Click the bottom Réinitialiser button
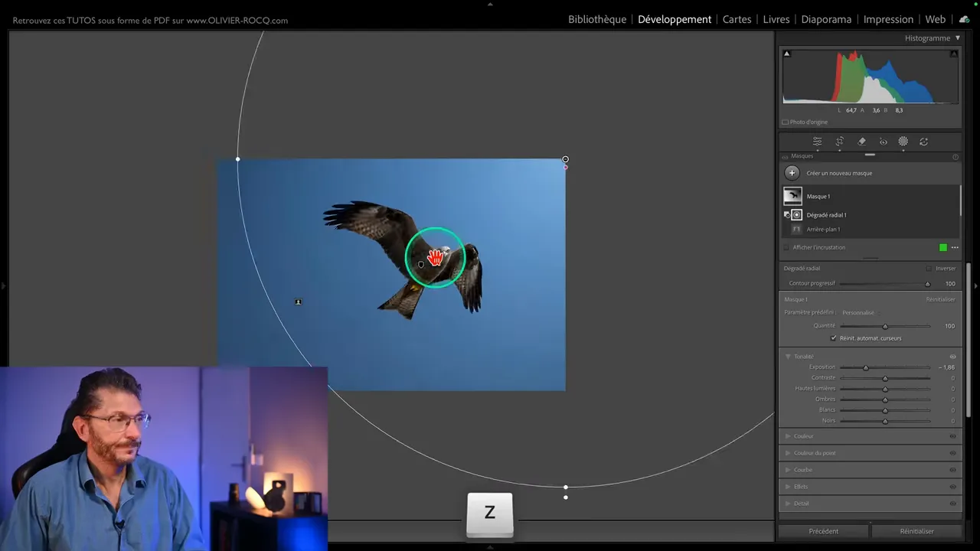Screen dimensions: 980x551 pyautogui.click(x=916, y=531)
